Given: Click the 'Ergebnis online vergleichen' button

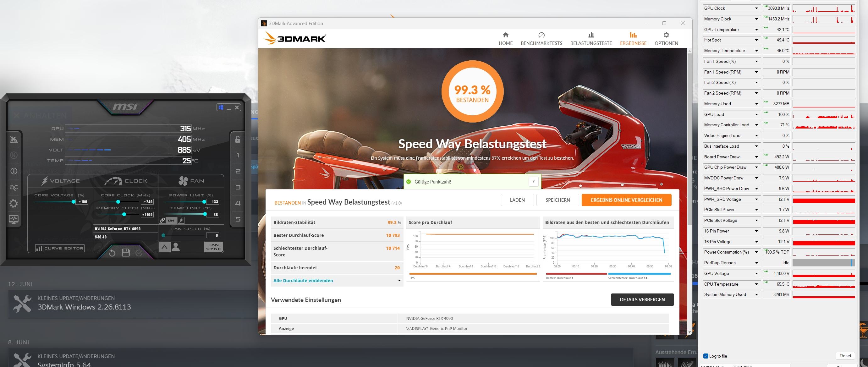Looking at the screenshot, I should pos(626,200).
